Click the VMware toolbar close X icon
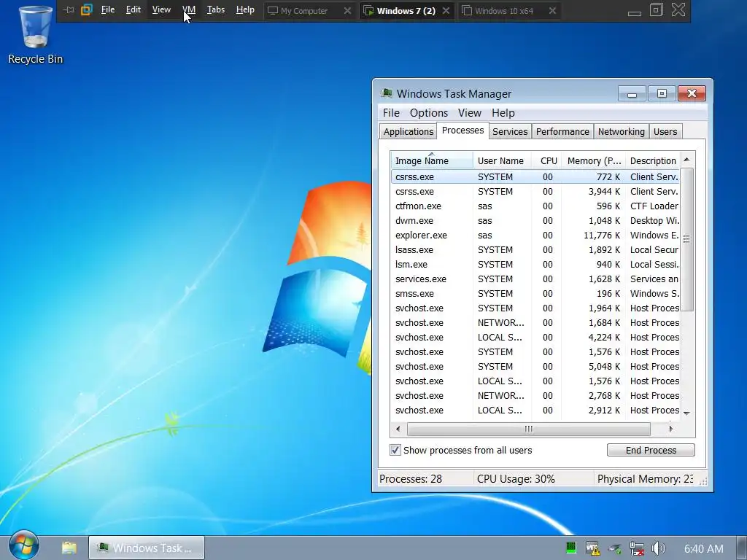This screenshot has width=747, height=560. [x=678, y=9]
